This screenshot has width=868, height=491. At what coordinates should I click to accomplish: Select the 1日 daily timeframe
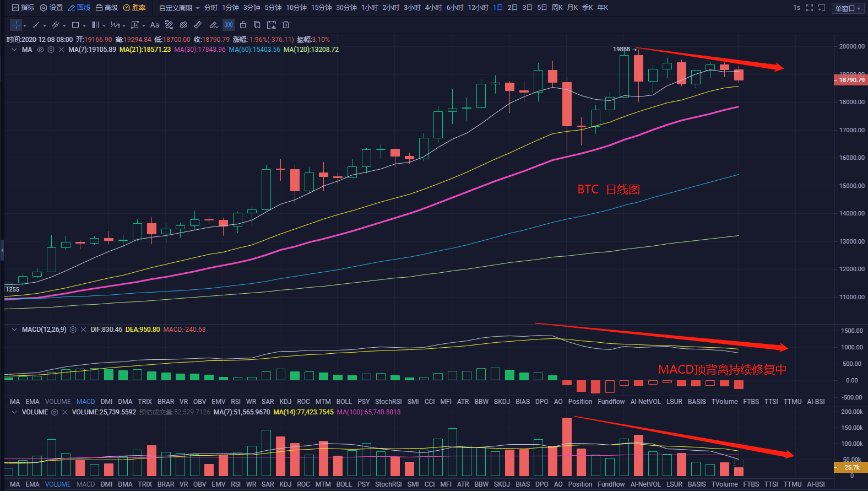click(498, 8)
